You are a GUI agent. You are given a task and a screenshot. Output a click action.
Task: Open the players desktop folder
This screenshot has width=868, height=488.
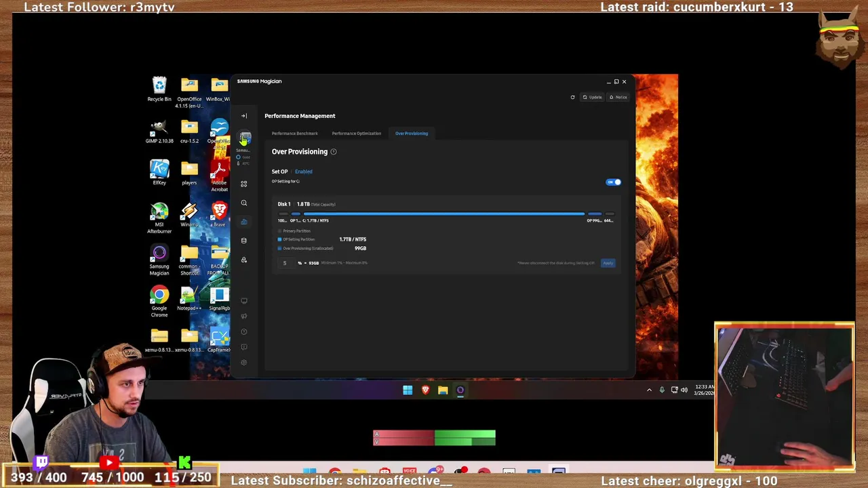point(189,173)
